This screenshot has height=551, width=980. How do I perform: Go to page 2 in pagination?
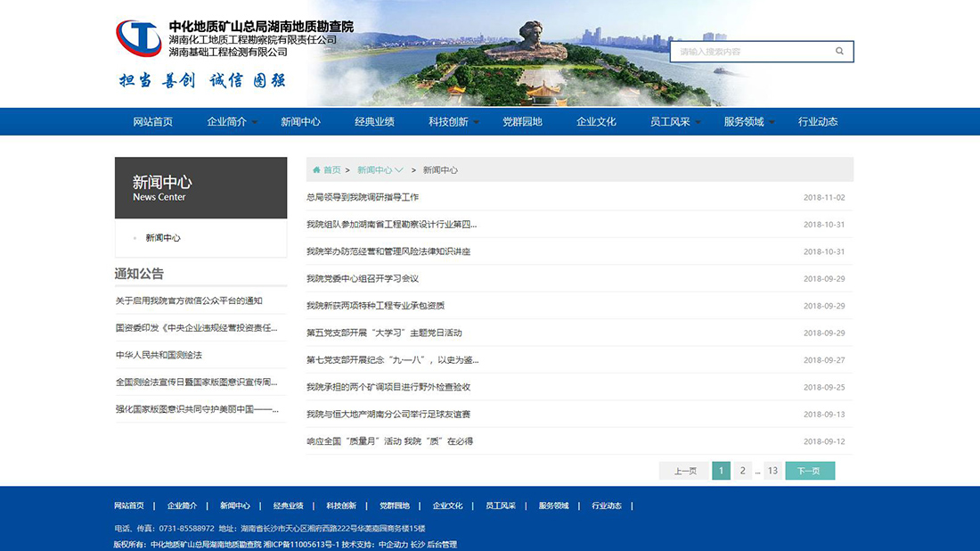pos(742,471)
